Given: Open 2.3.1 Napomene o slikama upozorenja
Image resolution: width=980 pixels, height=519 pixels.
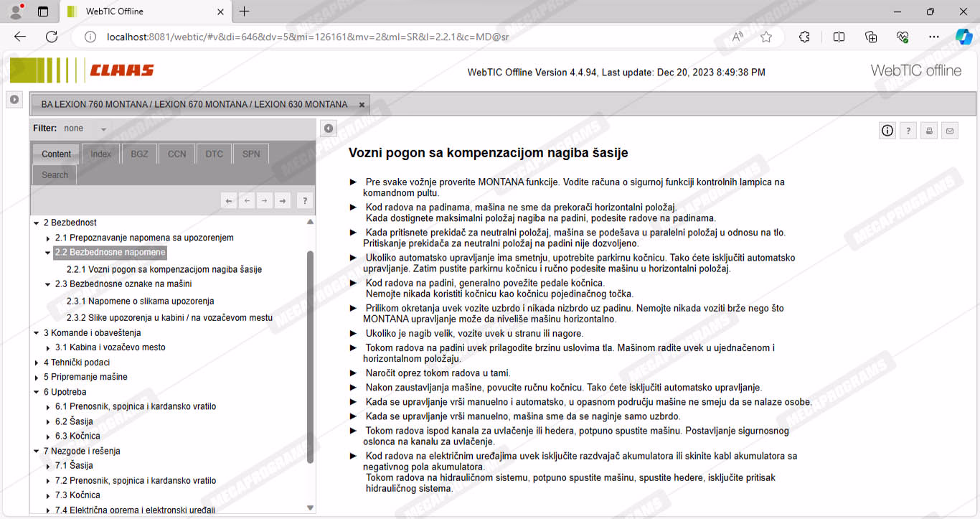Looking at the screenshot, I should point(141,301).
